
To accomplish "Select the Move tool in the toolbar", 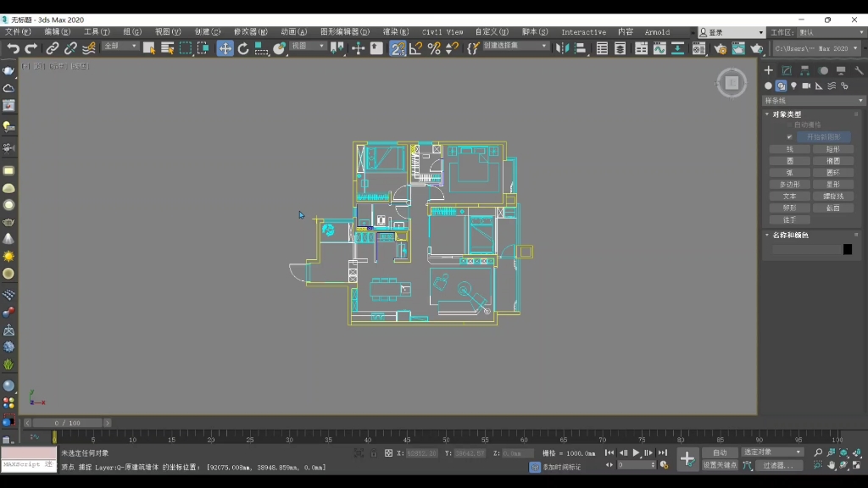I will (225, 48).
